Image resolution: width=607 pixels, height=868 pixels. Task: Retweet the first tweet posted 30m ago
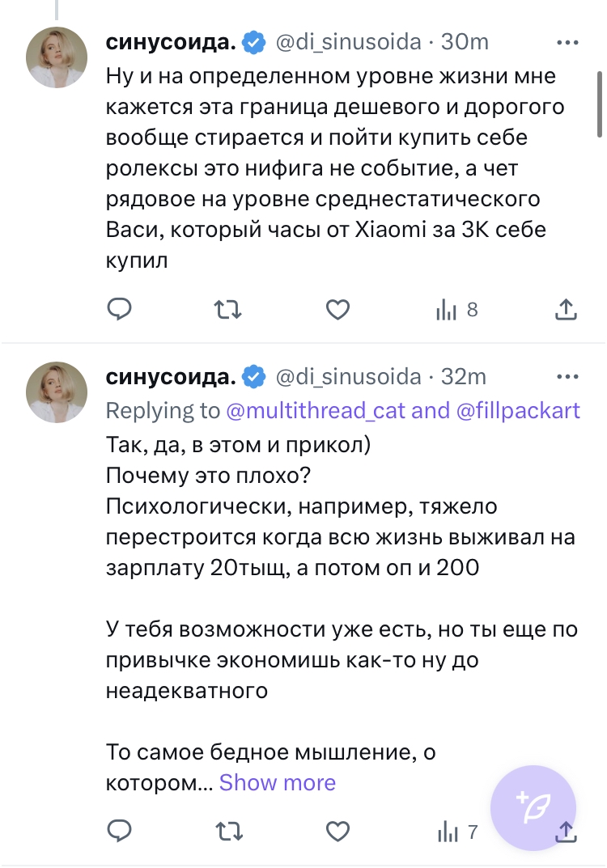pyautogui.click(x=227, y=310)
